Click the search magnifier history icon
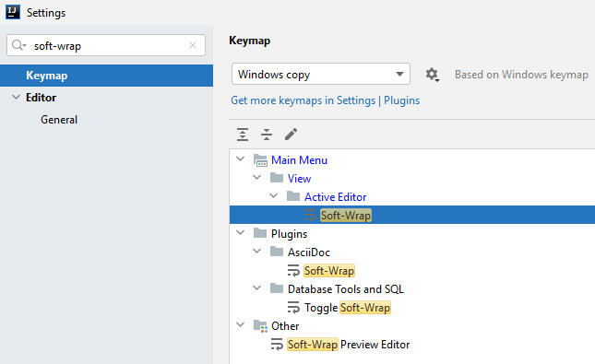The height and width of the screenshot is (364, 595). click(x=18, y=45)
